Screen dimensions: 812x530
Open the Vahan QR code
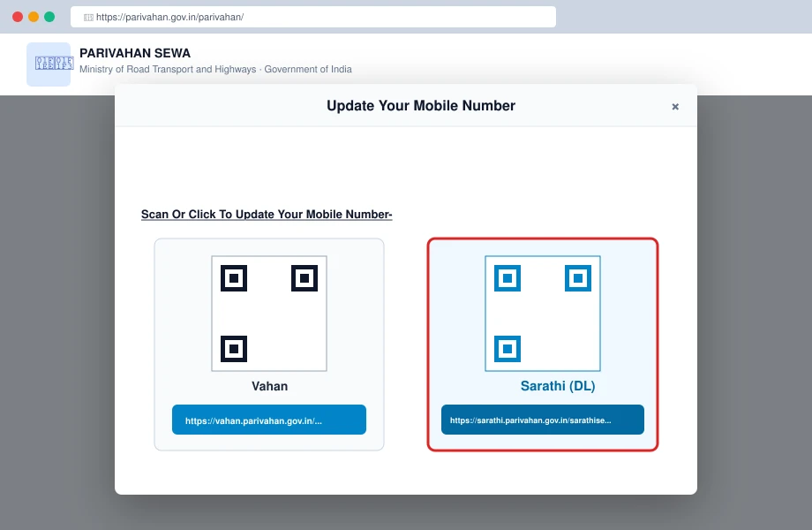click(269, 314)
